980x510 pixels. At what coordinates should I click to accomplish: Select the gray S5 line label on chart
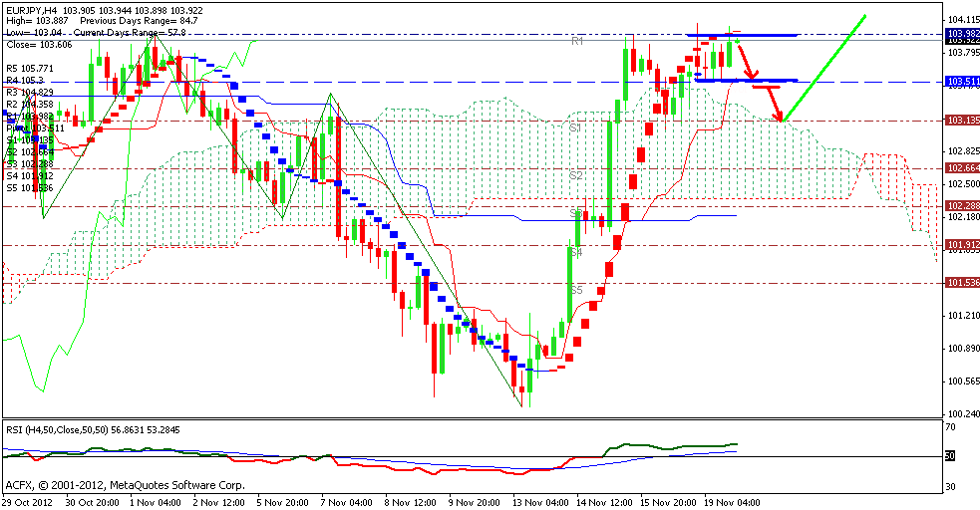tap(575, 290)
